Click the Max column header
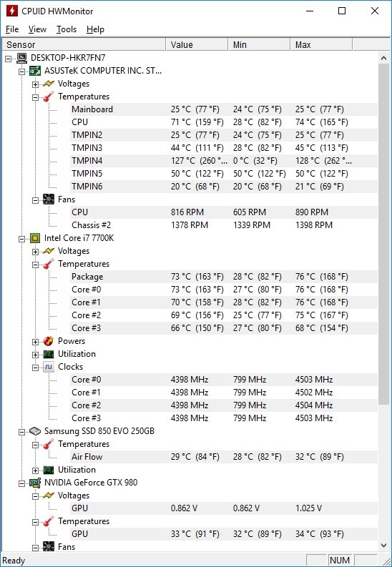Viewport: 392px width, 567px height. coord(321,45)
